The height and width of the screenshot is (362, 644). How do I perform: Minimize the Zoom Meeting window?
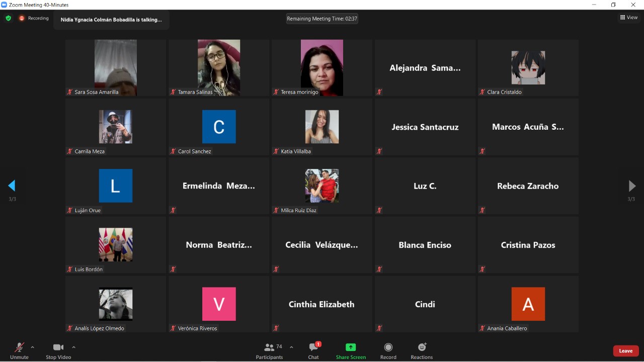[594, 5]
